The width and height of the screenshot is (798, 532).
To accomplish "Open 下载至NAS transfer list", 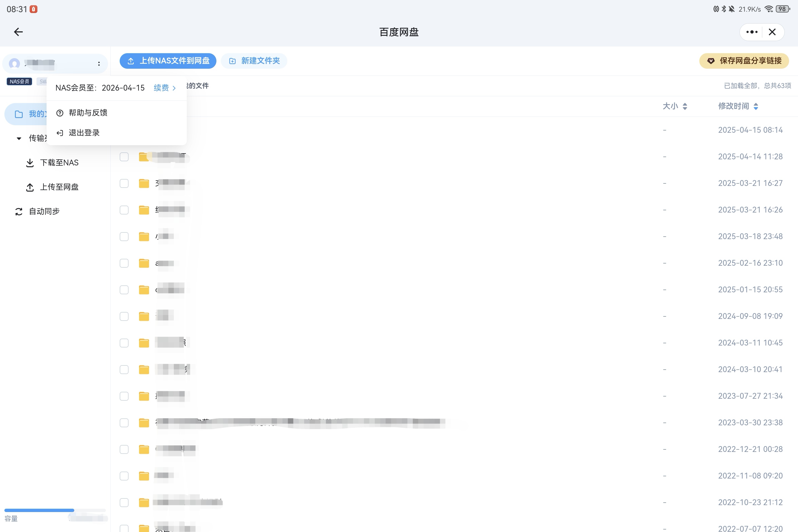I will (x=53, y=163).
